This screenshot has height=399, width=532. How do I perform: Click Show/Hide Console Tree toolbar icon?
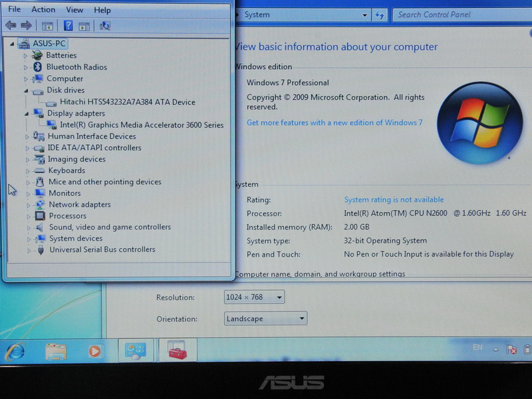pyautogui.click(x=47, y=26)
